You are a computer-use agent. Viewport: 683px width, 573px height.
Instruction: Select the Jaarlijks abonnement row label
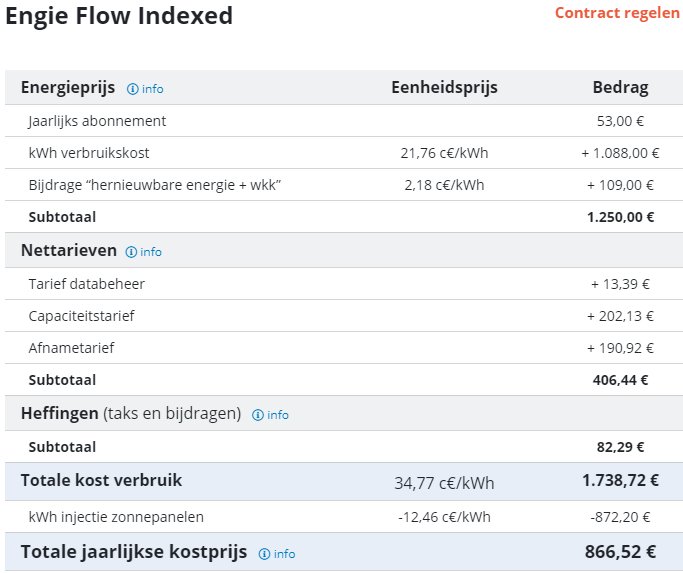coord(97,121)
